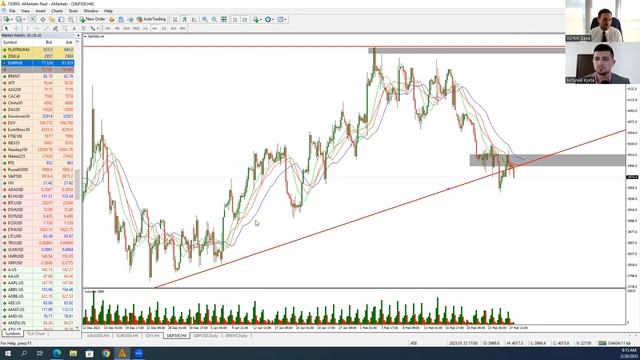This screenshot has width=640, height=360.
Task: Tile chart windows using toolbar icon
Action: coord(224,19)
